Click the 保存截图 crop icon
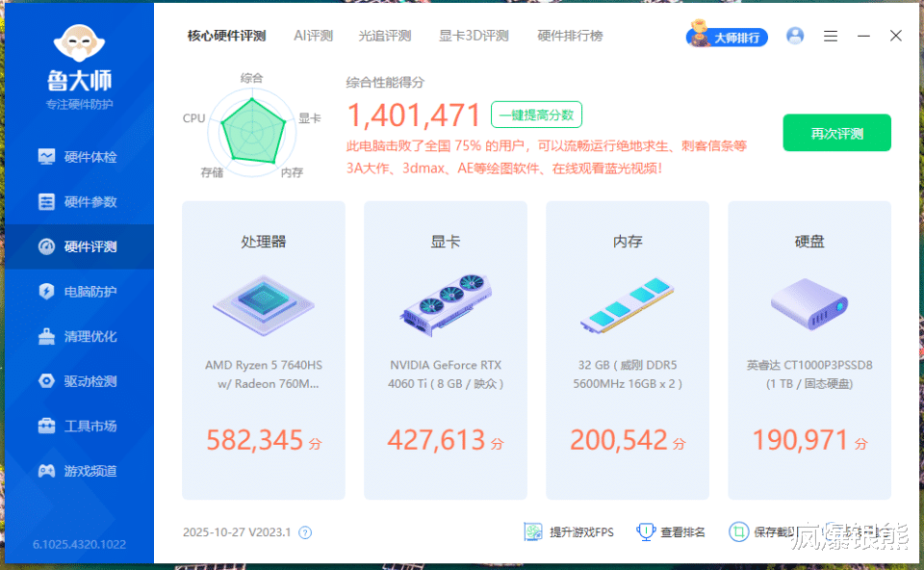 pyautogui.click(x=738, y=531)
